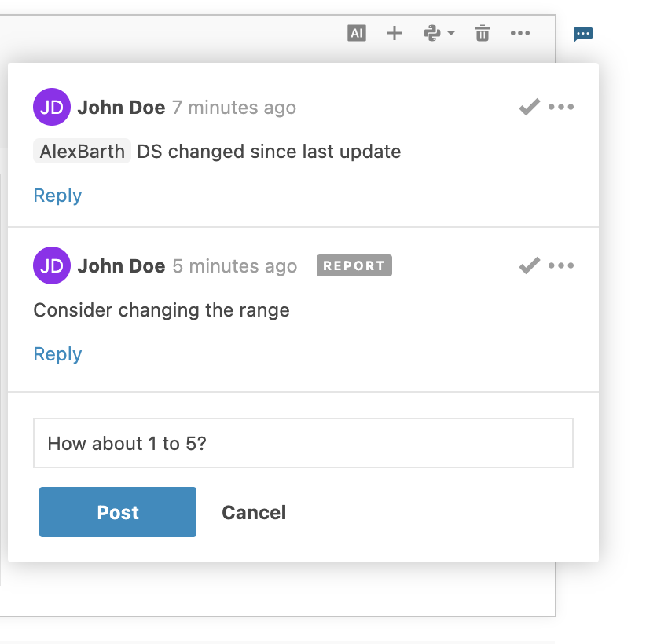Open the first comment's three-dot menu
Screen dimensions: 646x644
pos(562,107)
